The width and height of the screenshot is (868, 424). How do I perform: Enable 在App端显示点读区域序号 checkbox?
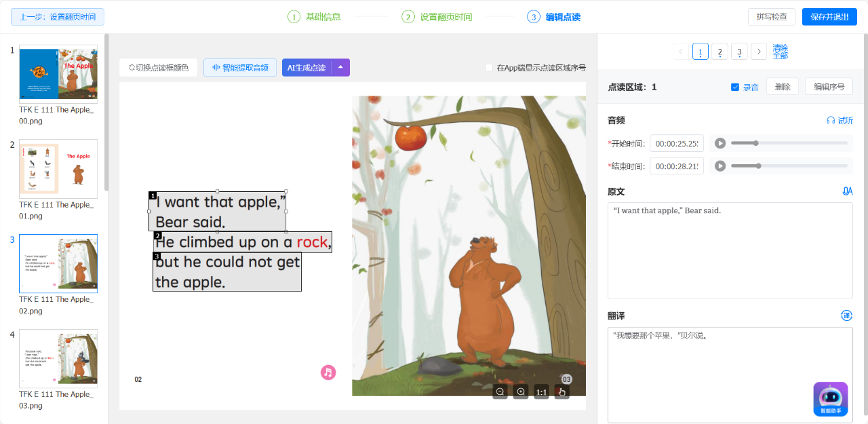tap(488, 67)
